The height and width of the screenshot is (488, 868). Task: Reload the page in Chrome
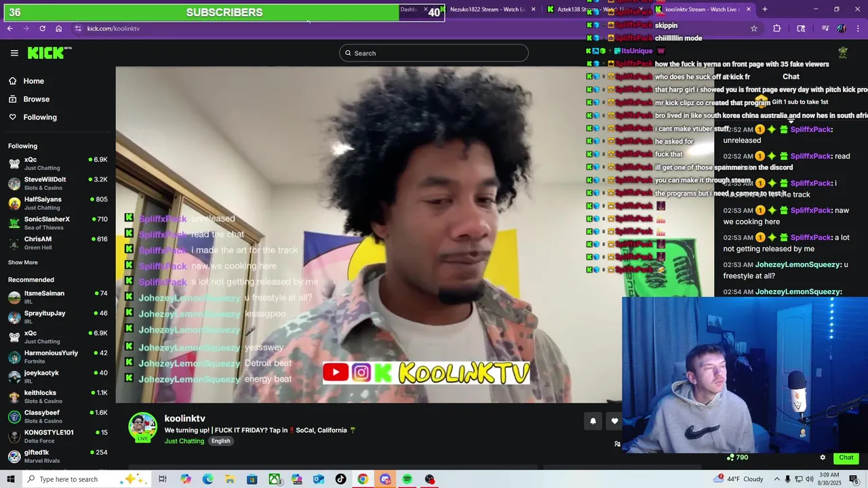(42, 28)
